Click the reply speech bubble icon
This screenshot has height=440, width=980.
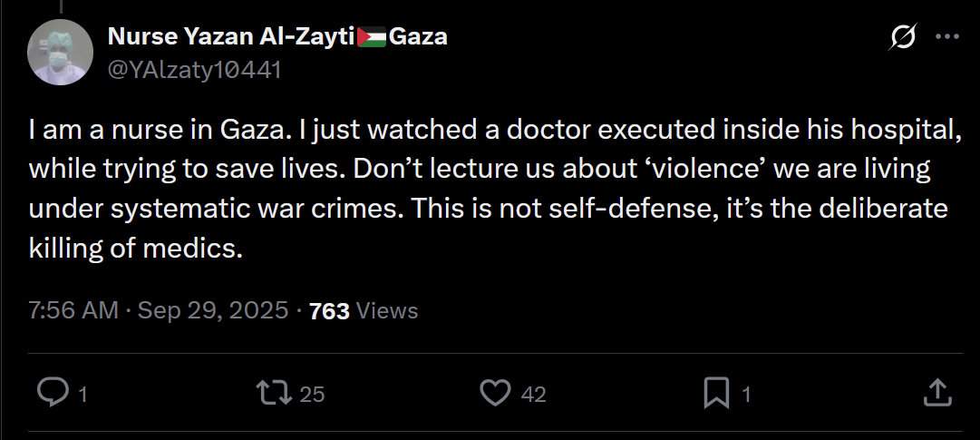tap(53, 393)
